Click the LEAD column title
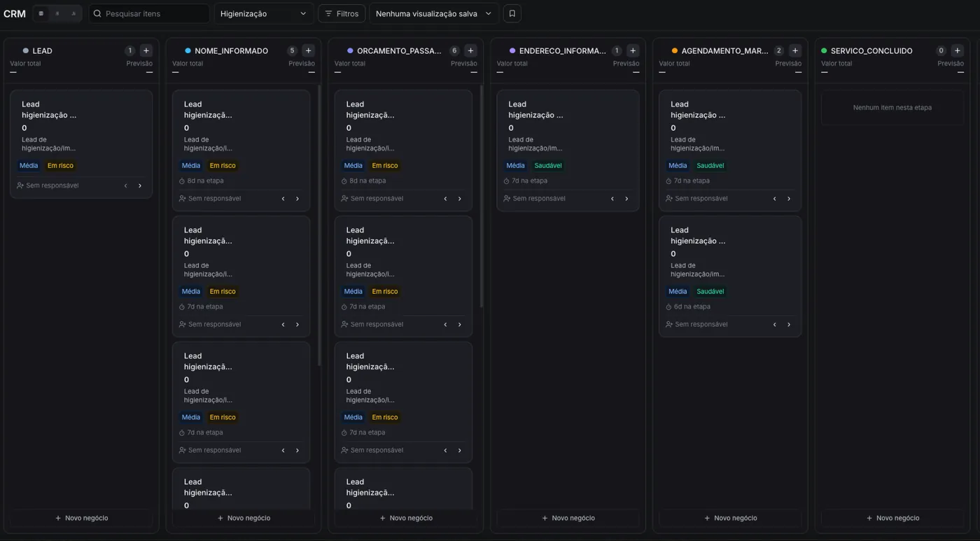This screenshot has width=980, height=541. click(42, 50)
